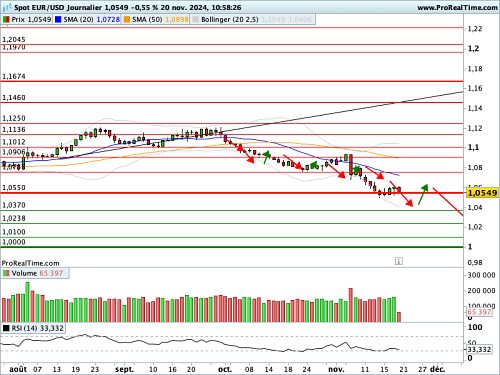Click the 23 date tick on the time axis
The height and width of the screenshot is (375, 500).
[95, 369]
